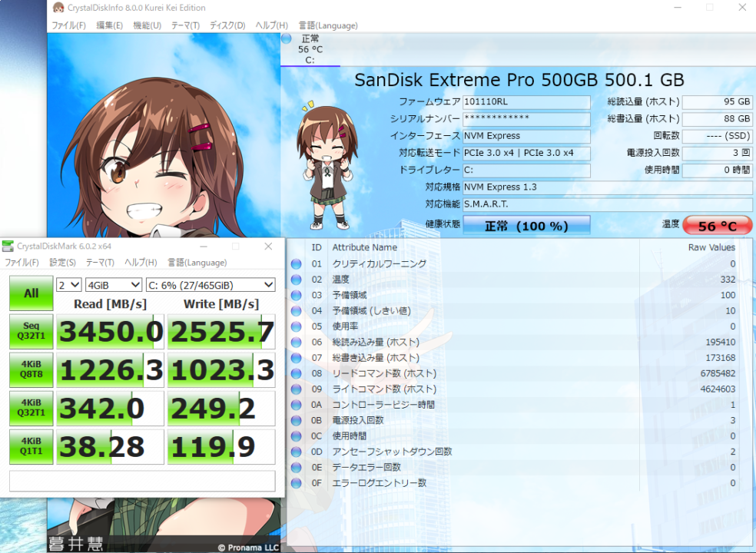
Task: Click the total host reads field 95 GB
Action: click(x=718, y=102)
